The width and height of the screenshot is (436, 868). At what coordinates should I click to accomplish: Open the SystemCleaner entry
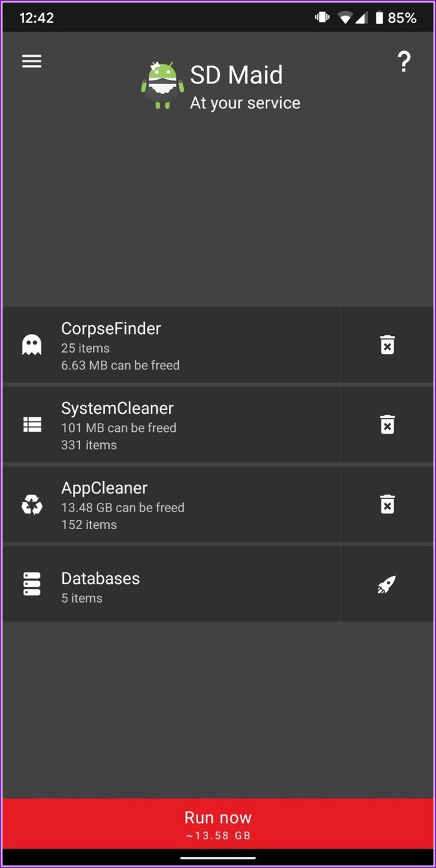click(x=171, y=424)
